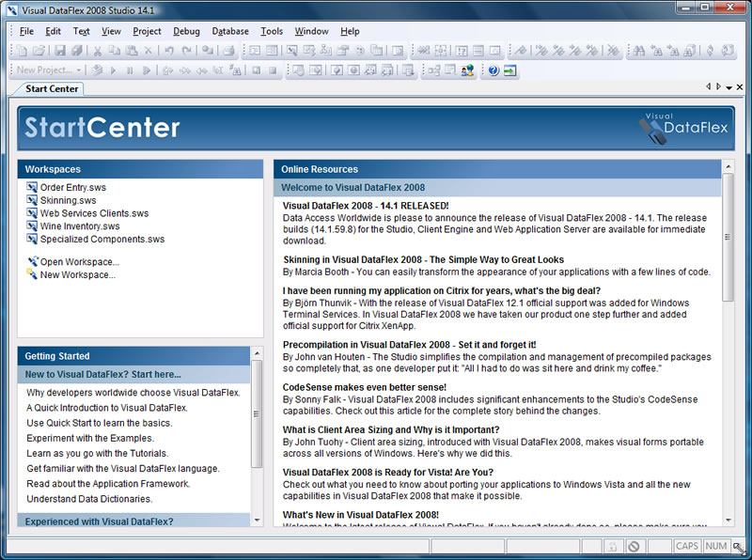Select the Start Center tab
This screenshot has height=560, width=752.
(x=52, y=88)
